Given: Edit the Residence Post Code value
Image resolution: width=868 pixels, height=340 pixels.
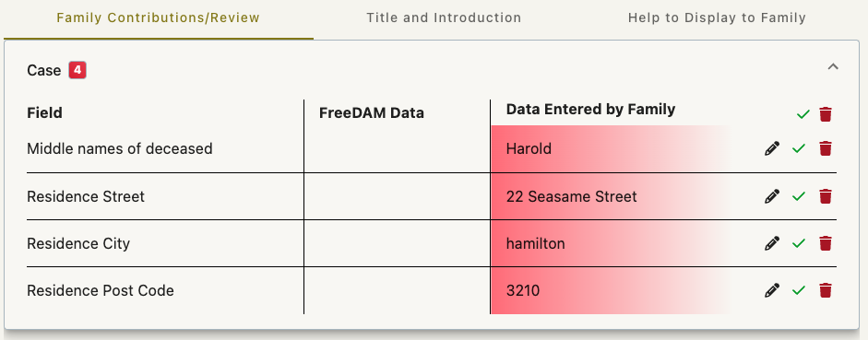Looking at the screenshot, I should 772,290.
